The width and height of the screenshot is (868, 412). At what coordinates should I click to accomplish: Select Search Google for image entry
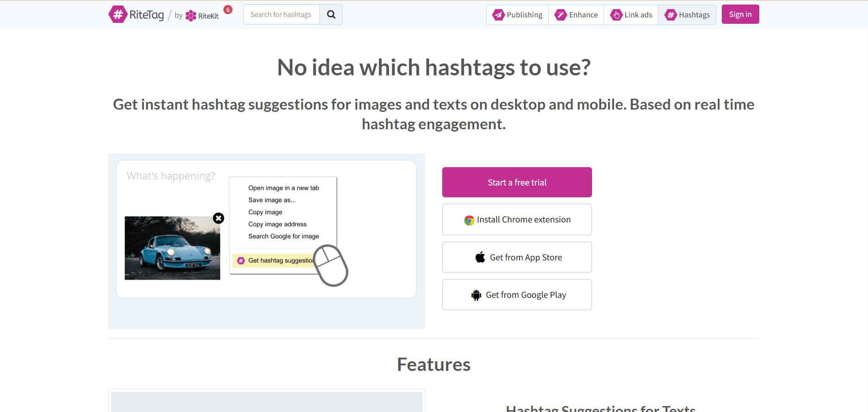284,236
